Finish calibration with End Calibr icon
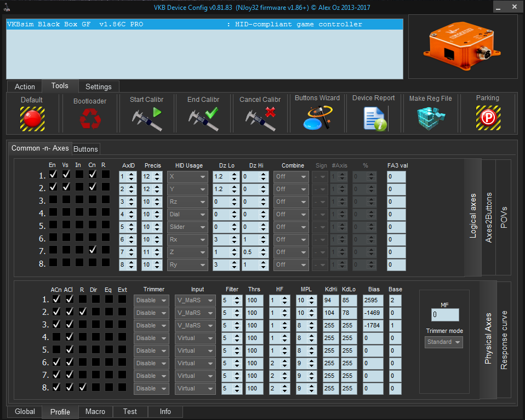Image resolution: width=525 pixels, height=420 pixels. click(203, 118)
